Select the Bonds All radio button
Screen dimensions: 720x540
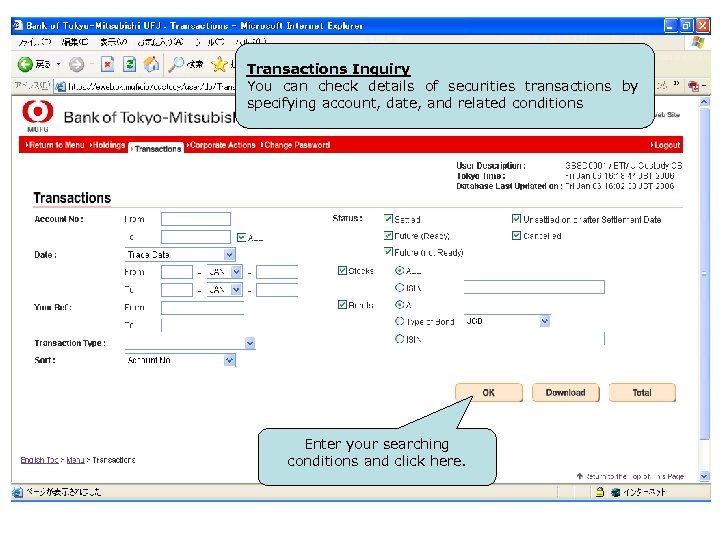tap(399, 304)
